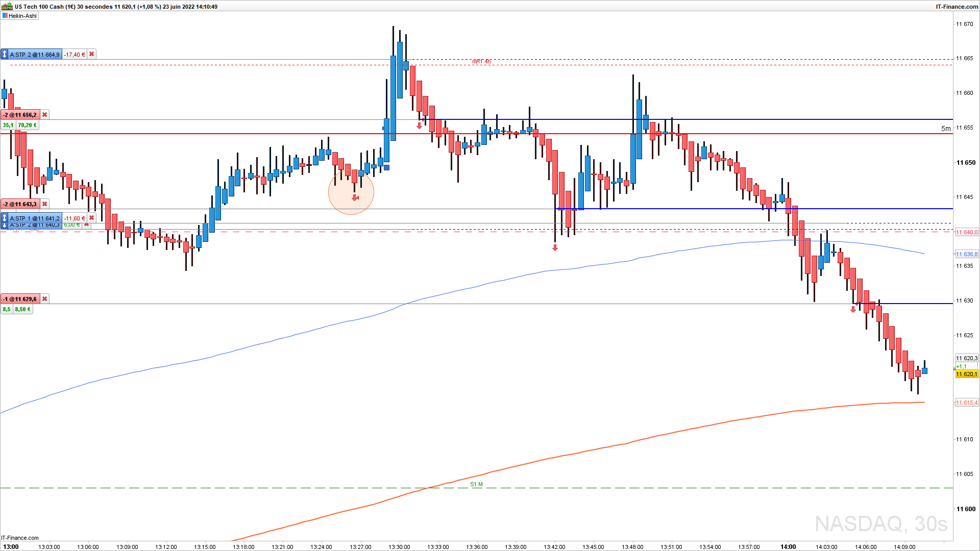980x551 pixels.
Task: Close the -2 @11 643,3 position
Action: click(44, 204)
